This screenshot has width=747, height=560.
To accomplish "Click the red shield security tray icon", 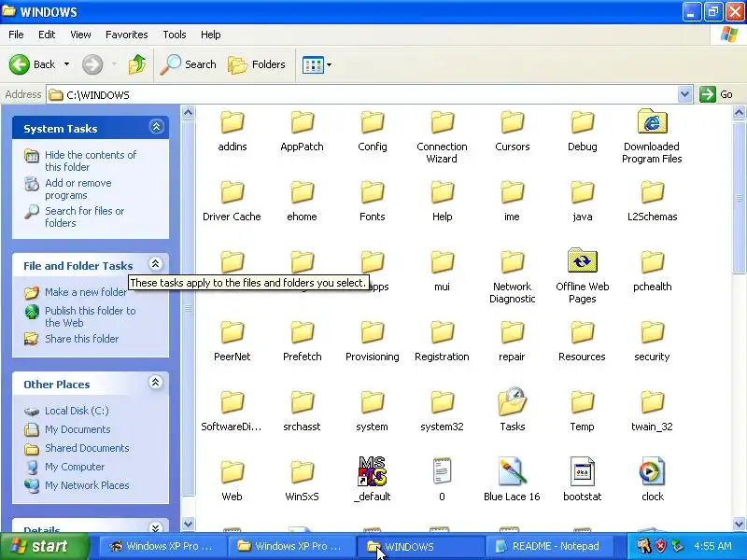I will click(x=660, y=546).
